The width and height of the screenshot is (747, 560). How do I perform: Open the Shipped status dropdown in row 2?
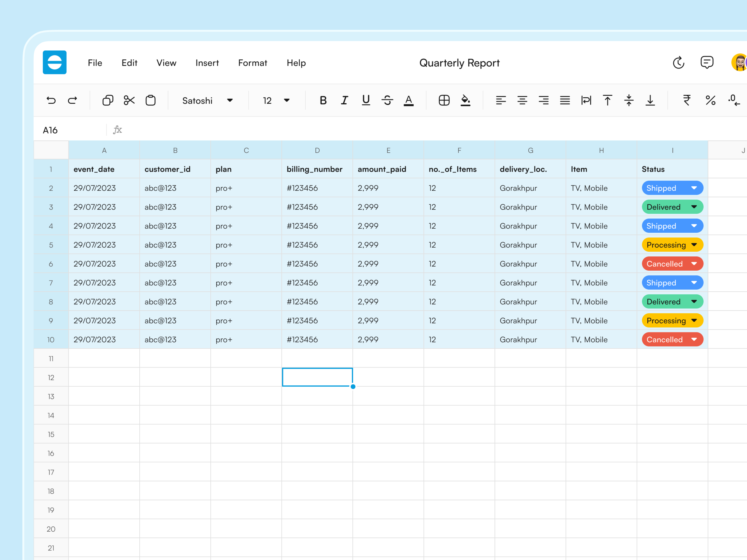pos(694,188)
